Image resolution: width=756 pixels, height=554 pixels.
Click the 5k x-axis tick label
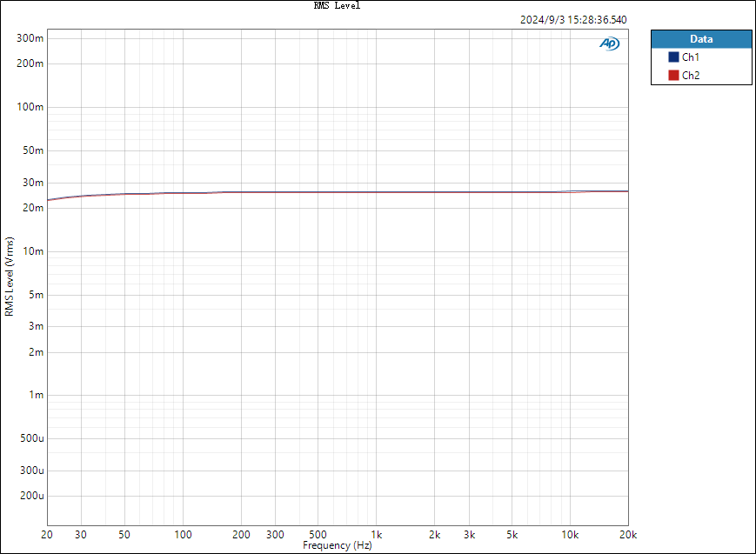coord(512,535)
